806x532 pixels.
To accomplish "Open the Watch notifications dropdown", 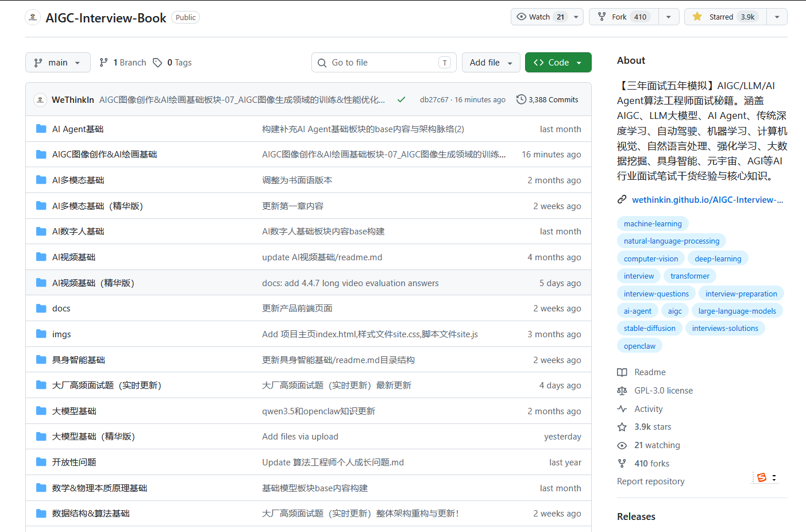I will click(x=547, y=17).
